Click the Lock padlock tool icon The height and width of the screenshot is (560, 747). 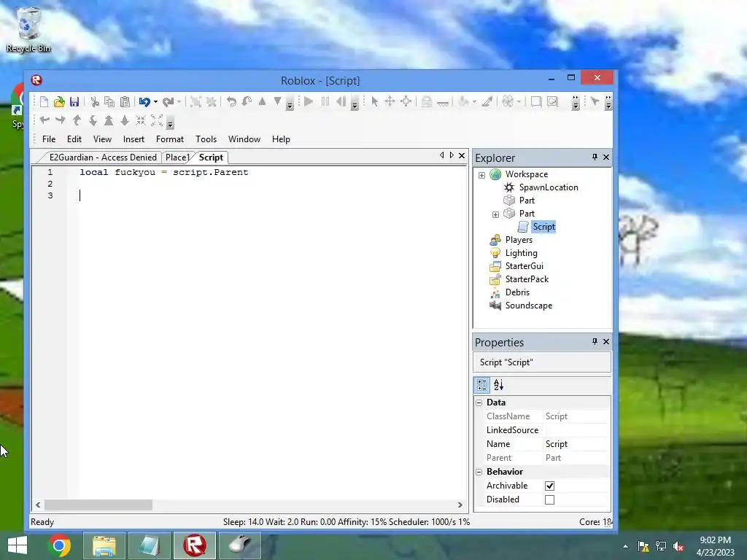click(427, 101)
